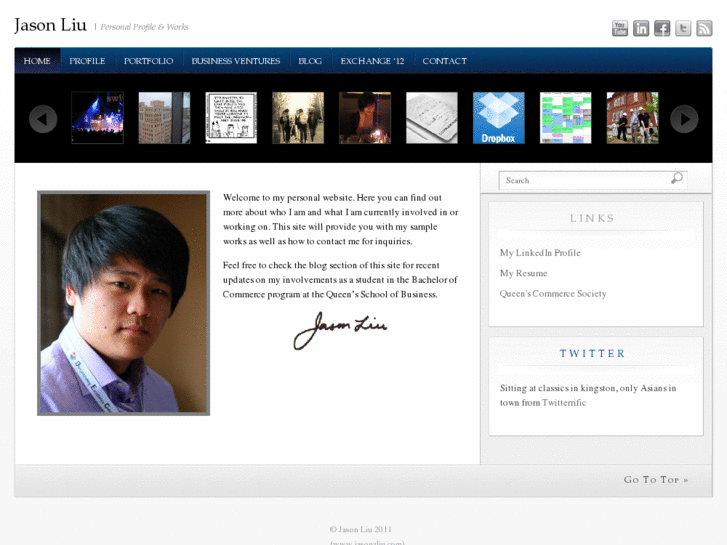The image size is (727, 545).
Task: Open the city building thumbnail
Action: click(164, 118)
